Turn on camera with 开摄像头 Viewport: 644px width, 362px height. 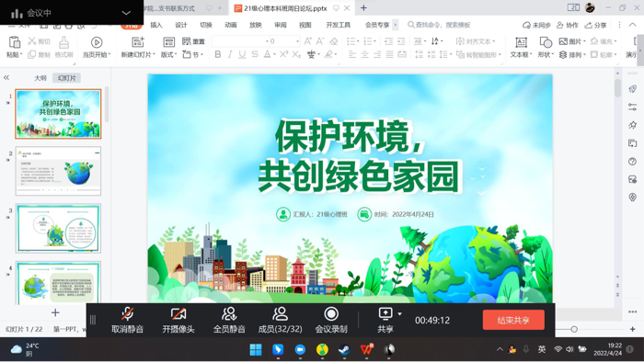click(178, 320)
